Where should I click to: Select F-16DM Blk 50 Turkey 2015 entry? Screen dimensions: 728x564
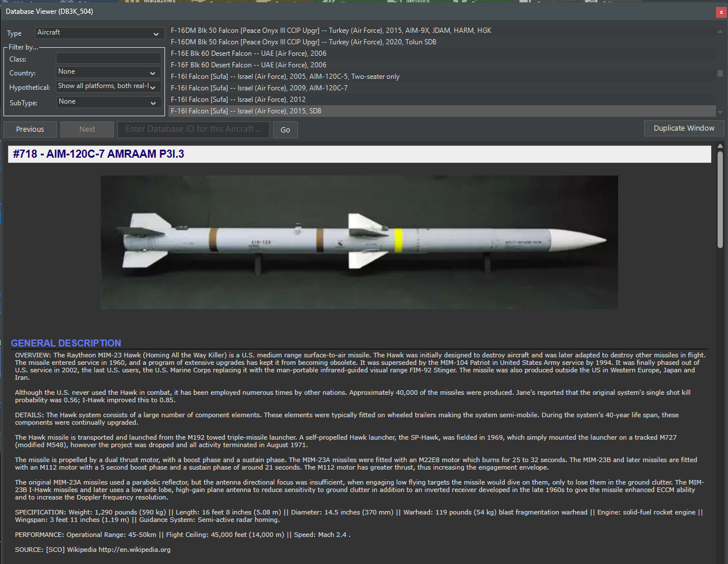tap(442, 31)
